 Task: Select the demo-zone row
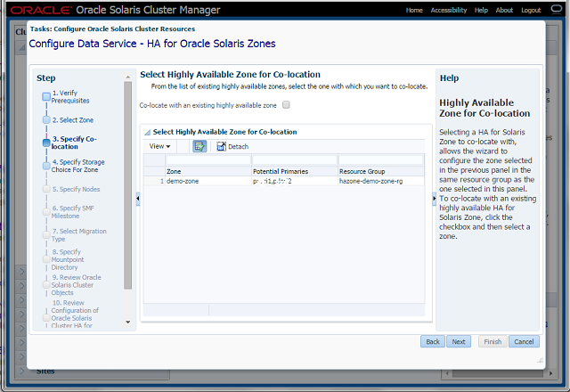(284, 181)
